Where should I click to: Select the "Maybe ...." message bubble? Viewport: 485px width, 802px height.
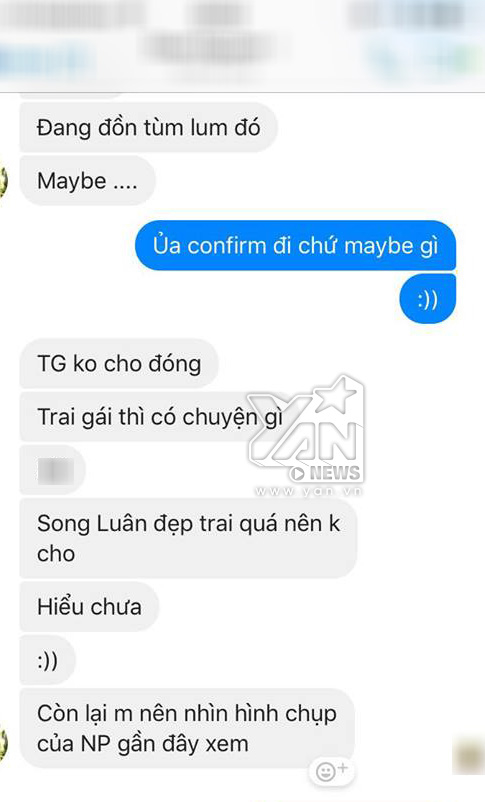coord(87,181)
